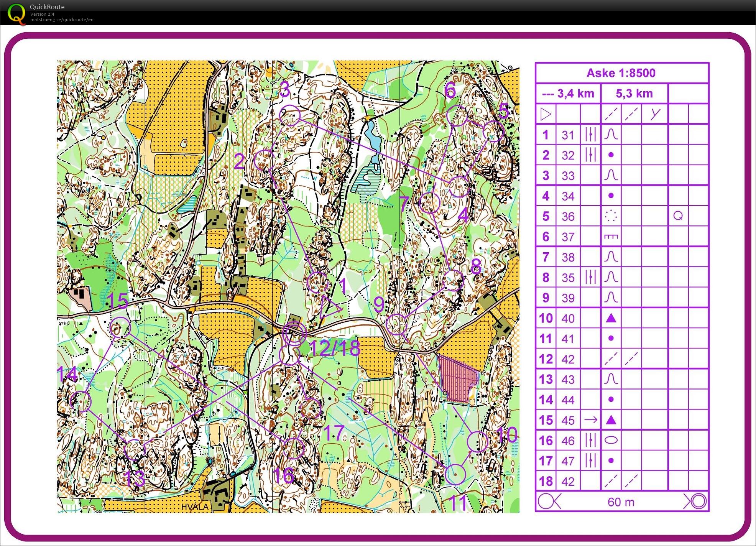Viewport: 756px width, 546px height.
Task: Click the QuickRoute logo in header
Action: [x=17, y=13]
